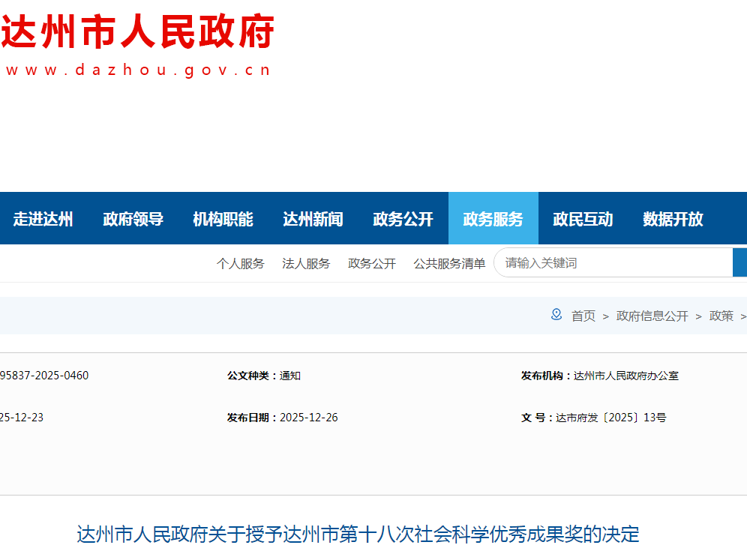Viewport: 747px width, 560px height.
Task: Open the 公共服务清单 link
Action: tap(449, 263)
